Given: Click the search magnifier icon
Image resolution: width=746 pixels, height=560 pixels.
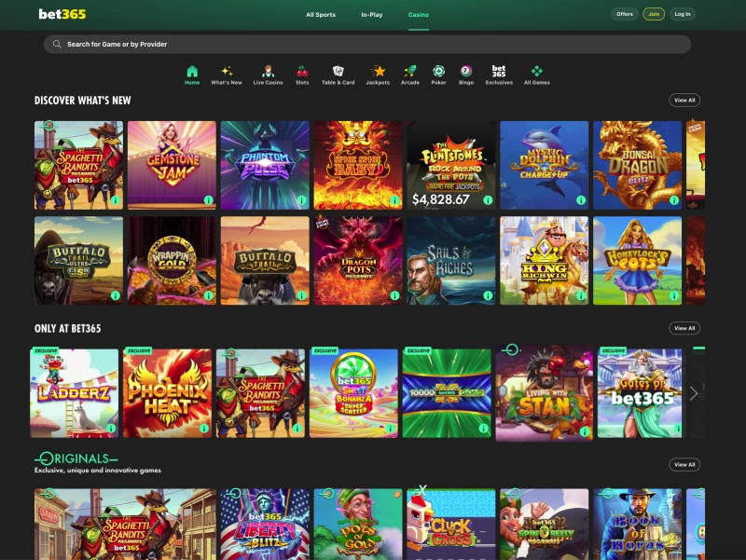Looking at the screenshot, I should coord(57,44).
